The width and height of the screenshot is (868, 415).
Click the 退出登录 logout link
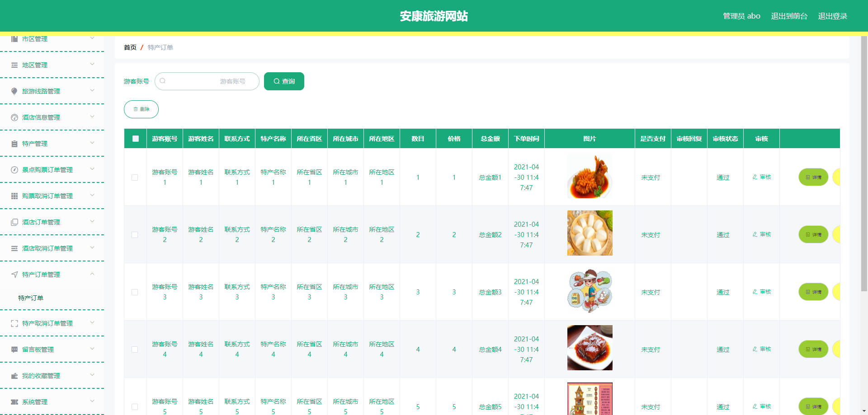832,16
